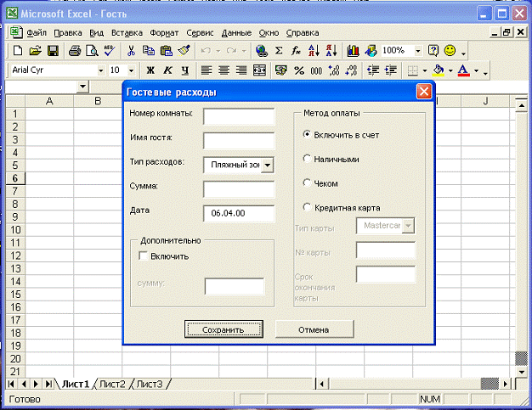
Task: Click the Paste clipboard icon
Action: point(166,51)
